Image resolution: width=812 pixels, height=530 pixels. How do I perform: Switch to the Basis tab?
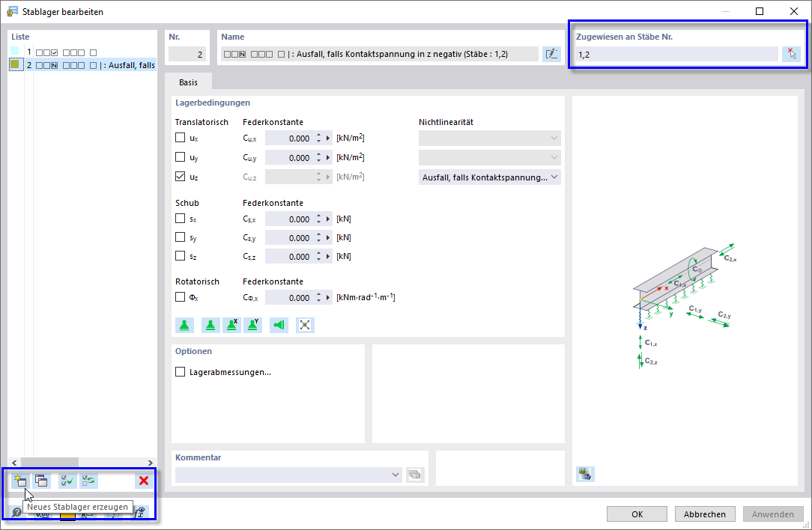pos(189,82)
